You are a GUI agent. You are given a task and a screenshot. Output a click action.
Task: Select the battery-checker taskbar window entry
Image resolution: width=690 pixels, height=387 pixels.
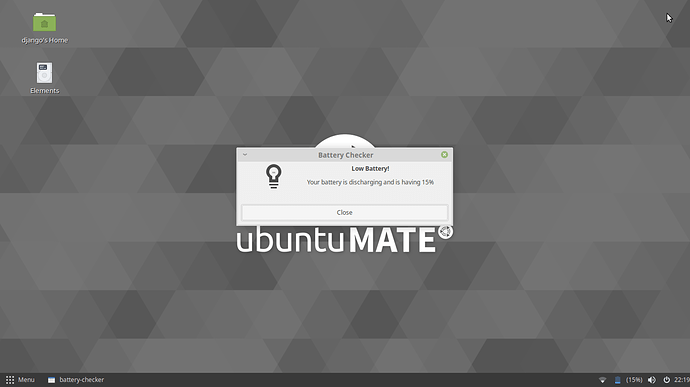76,380
